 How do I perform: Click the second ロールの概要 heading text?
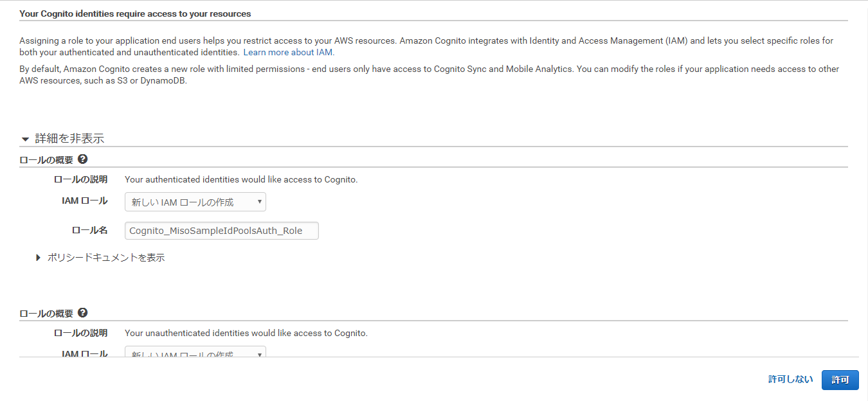pyautogui.click(x=46, y=314)
